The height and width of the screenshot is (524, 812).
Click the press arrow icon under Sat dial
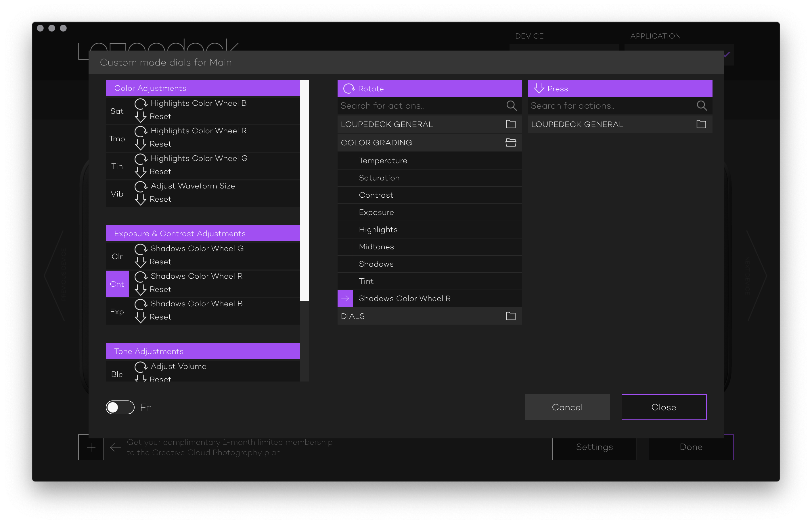pyautogui.click(x=141, y=117)
